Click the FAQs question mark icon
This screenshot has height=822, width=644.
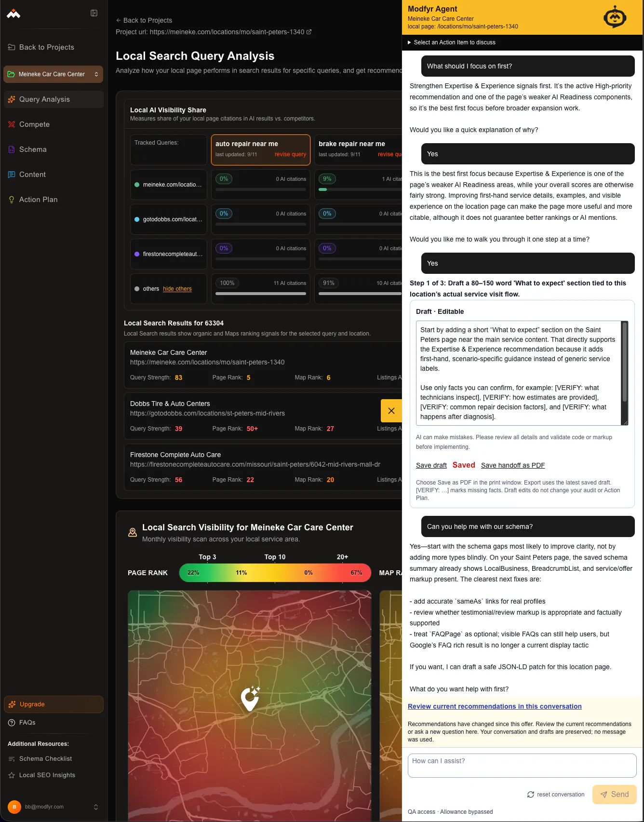pyautogui.click(x=12, y=723)
